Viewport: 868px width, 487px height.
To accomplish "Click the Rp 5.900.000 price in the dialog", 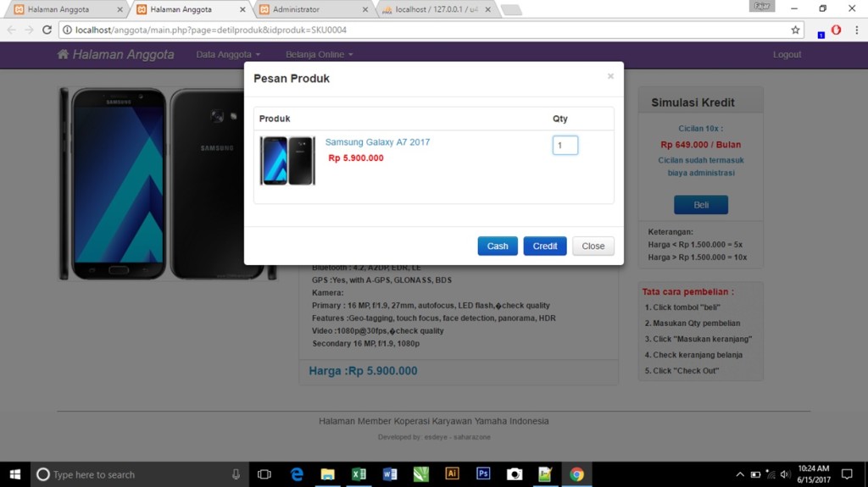I will pyautogui.click(x=355, y=158).
